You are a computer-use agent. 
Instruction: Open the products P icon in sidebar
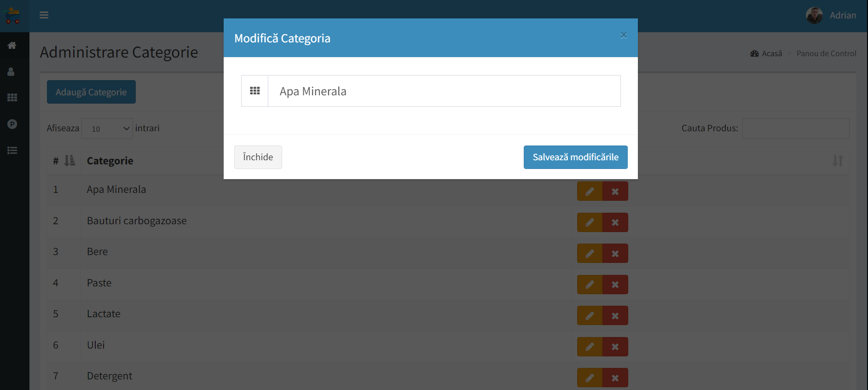point(12,124)
